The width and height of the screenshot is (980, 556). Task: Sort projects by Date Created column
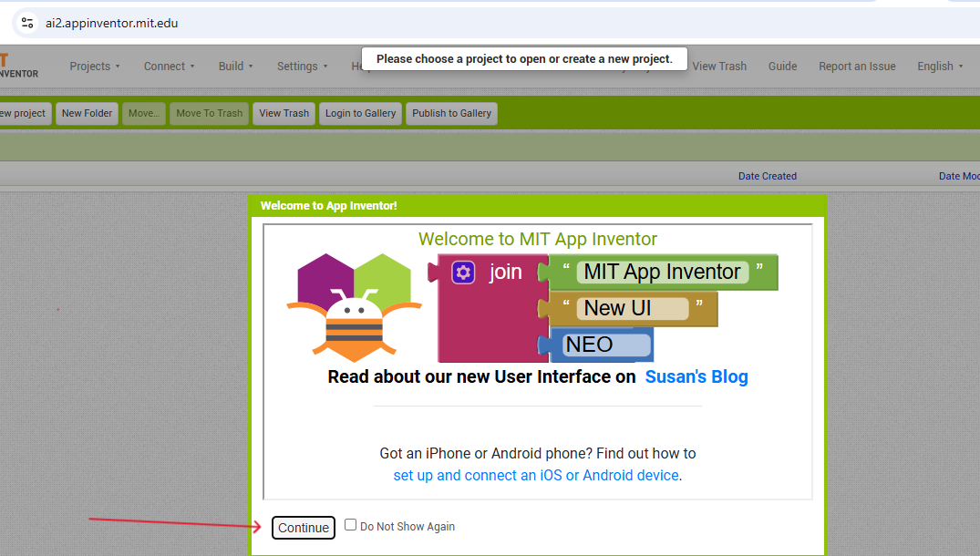coord(768,176)
